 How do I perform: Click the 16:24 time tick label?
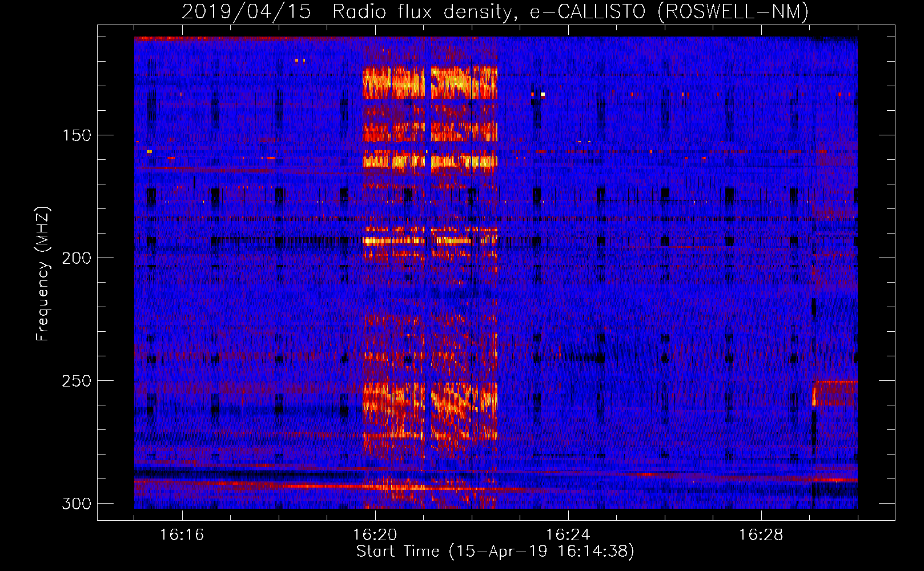point(568,534)
